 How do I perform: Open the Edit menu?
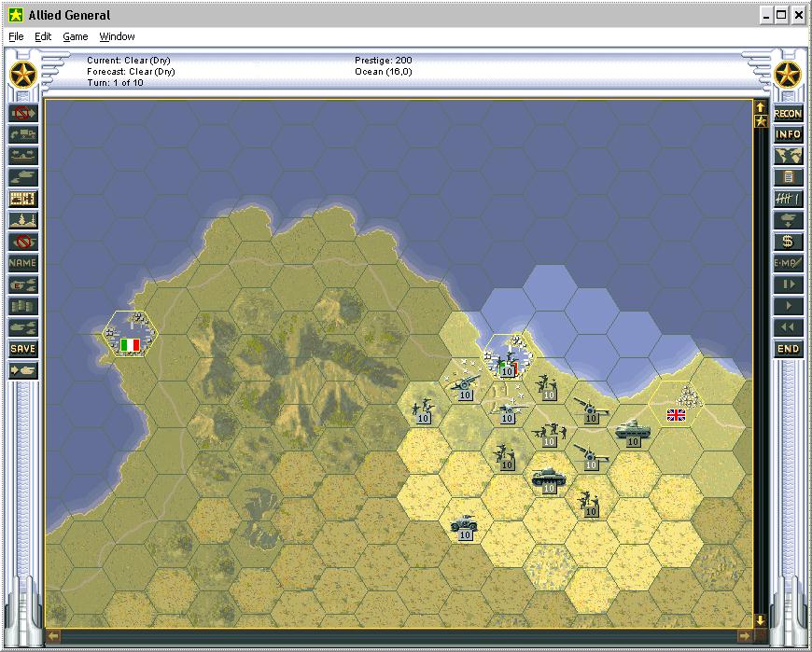tap(43, 36)
